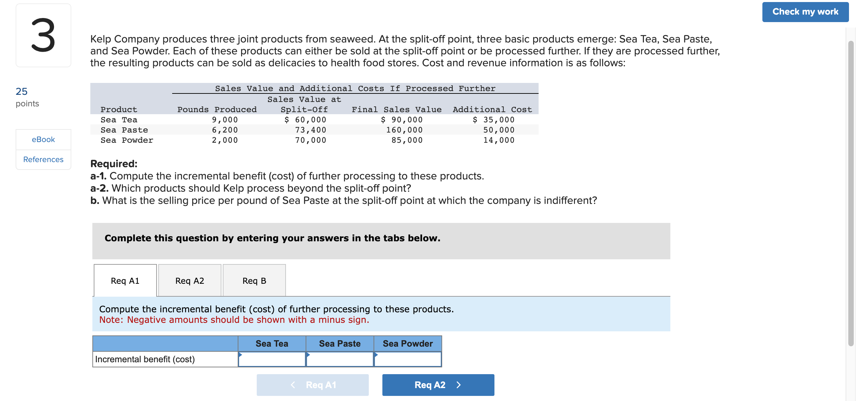Click the Sea Tea column header
The width and height of the screenshot is (868, 401).
tap(272, 344)
